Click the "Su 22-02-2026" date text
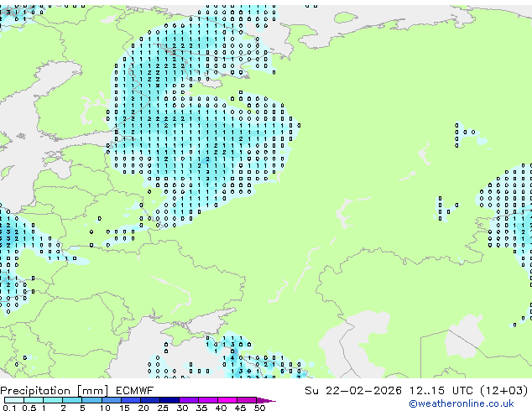 [x=353, y=391]
